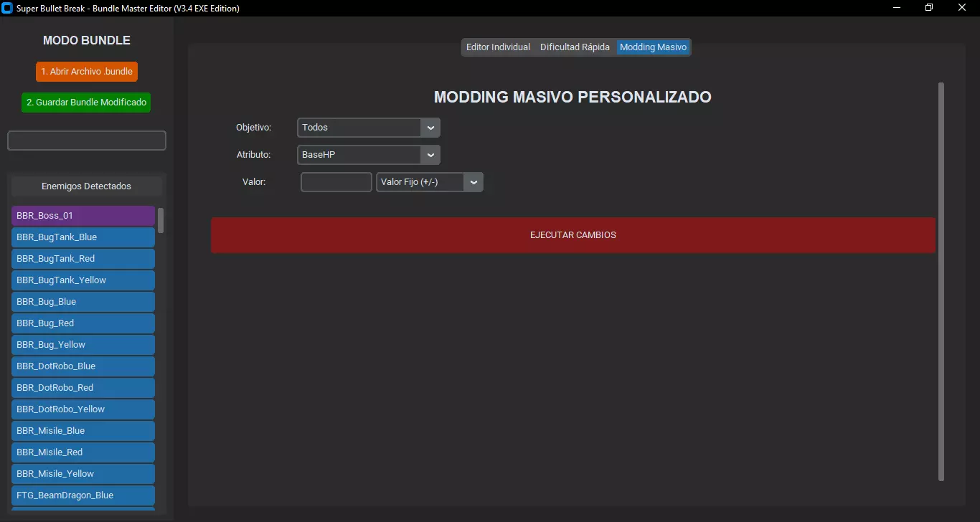This screenshot has height=522, width=980.
Task: Select the Modding Masivo tab
Action: point(653,47)
